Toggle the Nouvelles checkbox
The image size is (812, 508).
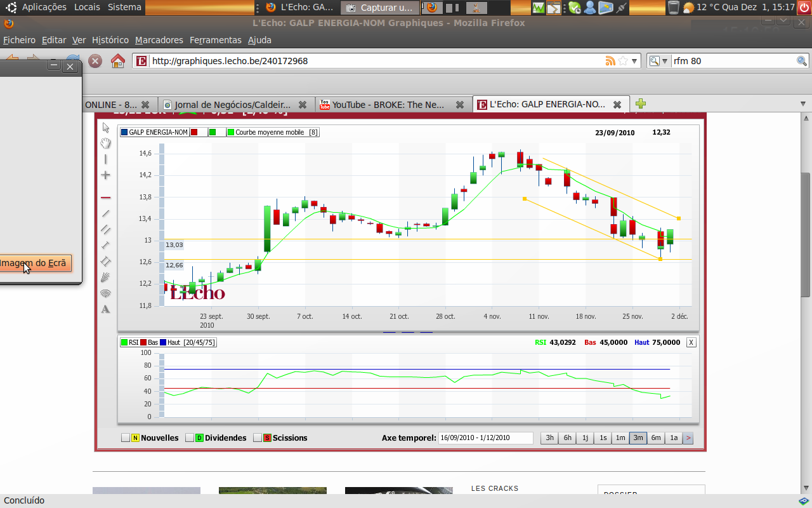pyautogui.click(x=126, y=438)
